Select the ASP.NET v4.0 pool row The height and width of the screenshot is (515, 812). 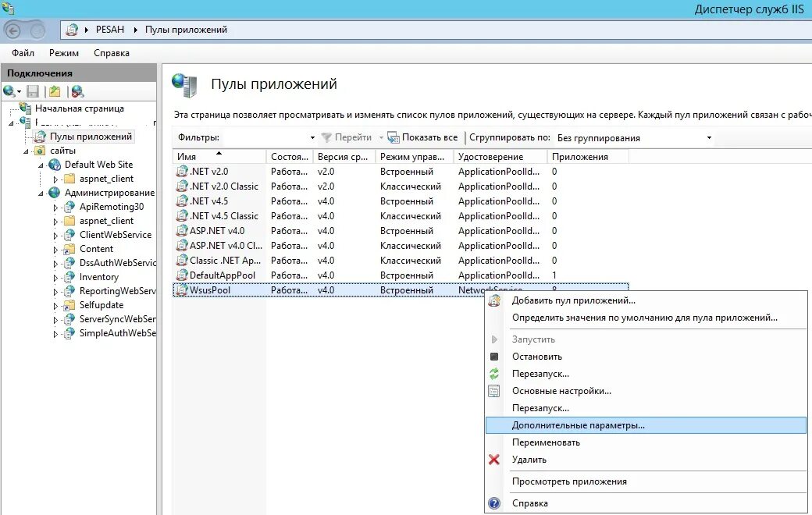pos(401,231)
